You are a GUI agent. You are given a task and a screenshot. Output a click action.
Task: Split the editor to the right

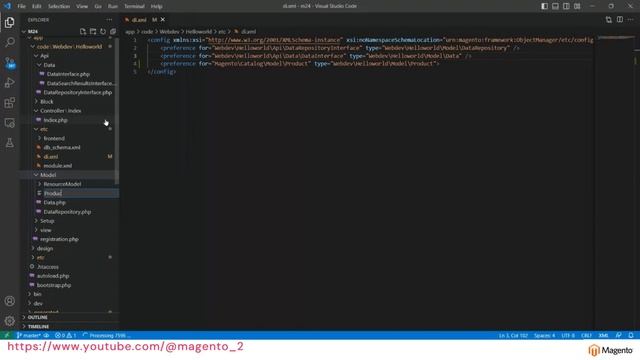point(620,20)
